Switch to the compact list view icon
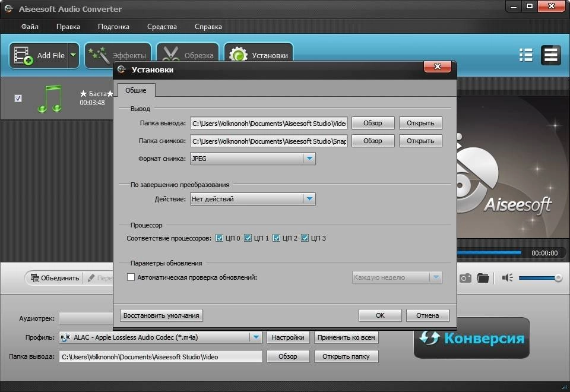The height and width of the screenshot is (392, 570). 551,55
